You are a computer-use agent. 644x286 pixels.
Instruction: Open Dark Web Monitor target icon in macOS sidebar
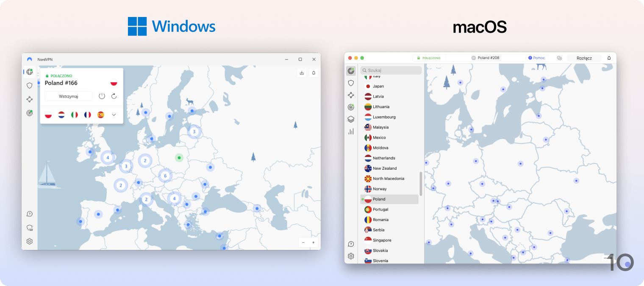[351, 107]
